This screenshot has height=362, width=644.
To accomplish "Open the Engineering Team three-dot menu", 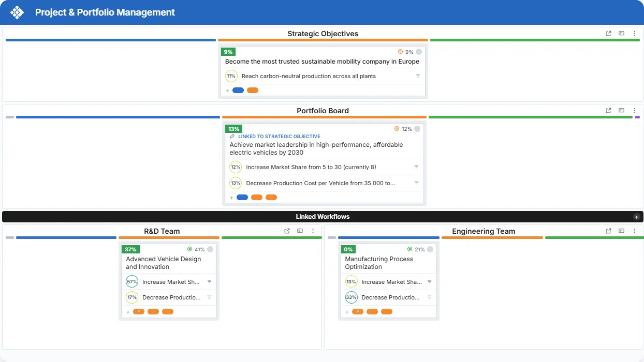I will click(635, 231).
